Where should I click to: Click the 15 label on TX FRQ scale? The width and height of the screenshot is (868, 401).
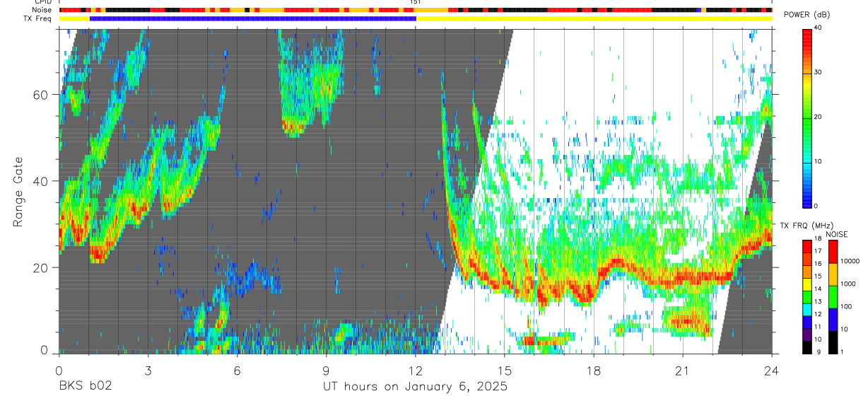tap(818, 277)
